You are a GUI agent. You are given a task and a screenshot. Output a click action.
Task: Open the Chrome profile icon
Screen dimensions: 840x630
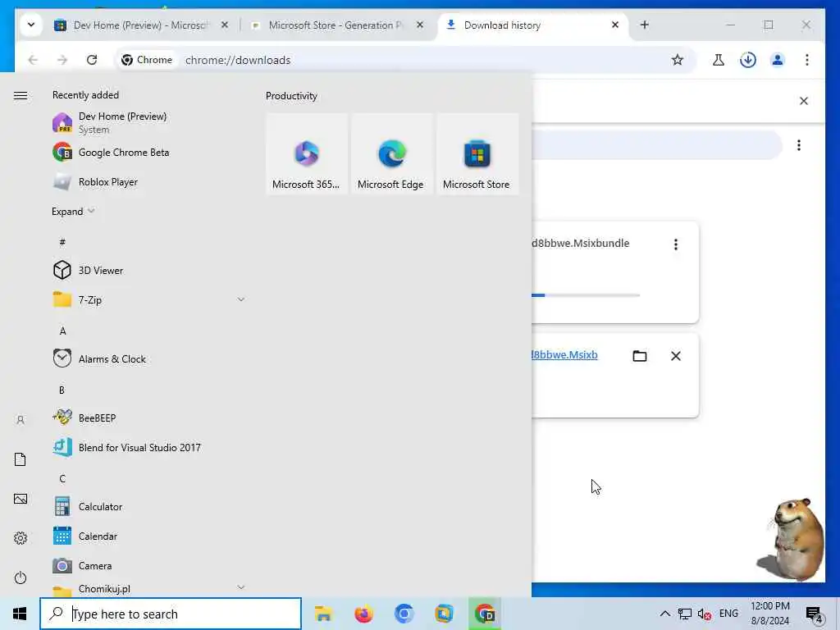click(x=778, y=59)
